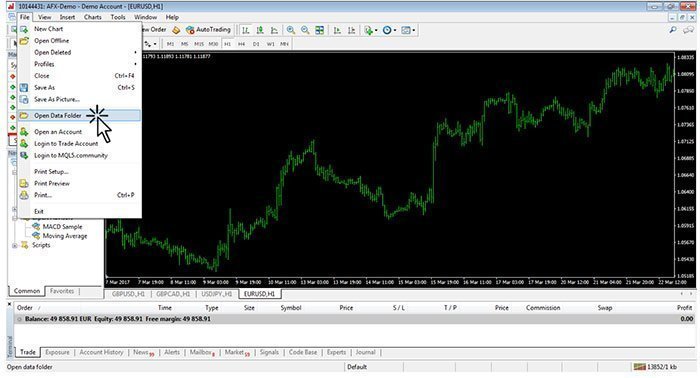Open the drawing arrows dropdown
The width and height of the screenshot is (700, 378).
point(150,44)
